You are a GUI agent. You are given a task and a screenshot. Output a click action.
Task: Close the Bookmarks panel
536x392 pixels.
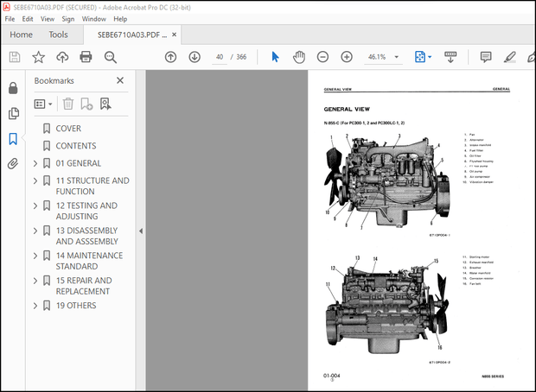[x=120, y=80]
